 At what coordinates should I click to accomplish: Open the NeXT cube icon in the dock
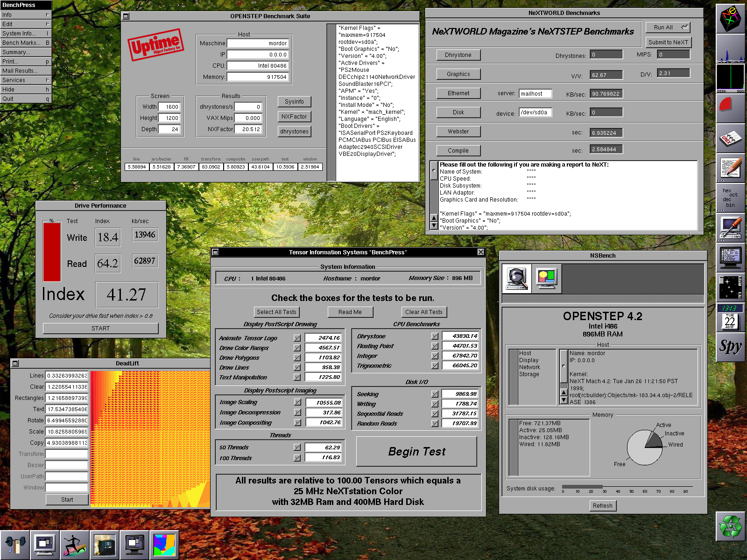(x=731, y=19)
